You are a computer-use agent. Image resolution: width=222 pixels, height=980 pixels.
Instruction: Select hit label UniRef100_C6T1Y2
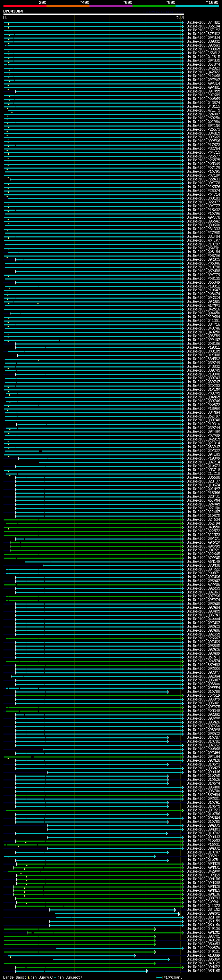[x=203, y=30]
